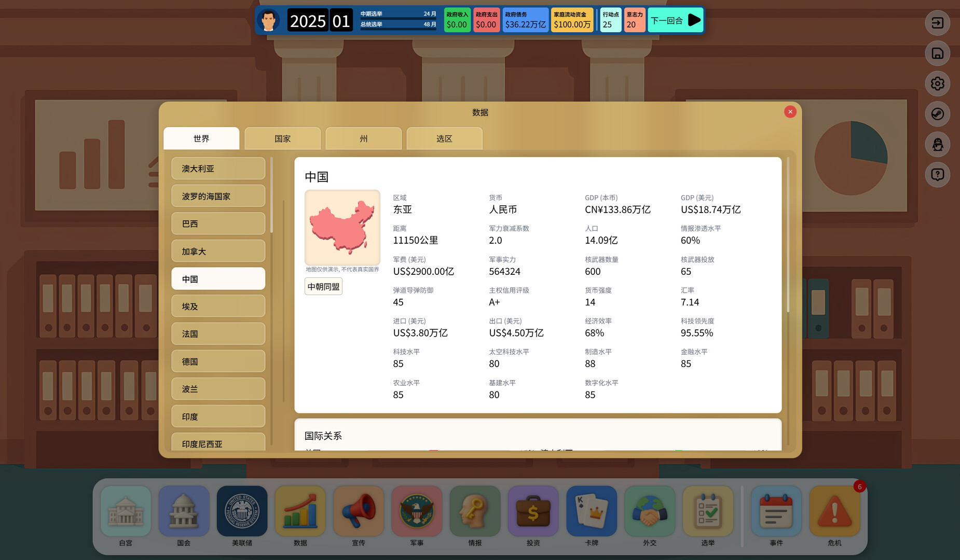Open the Military (军事) eagle icon
Viewport: 960px width, 560px height.
(x=417, y=511)
